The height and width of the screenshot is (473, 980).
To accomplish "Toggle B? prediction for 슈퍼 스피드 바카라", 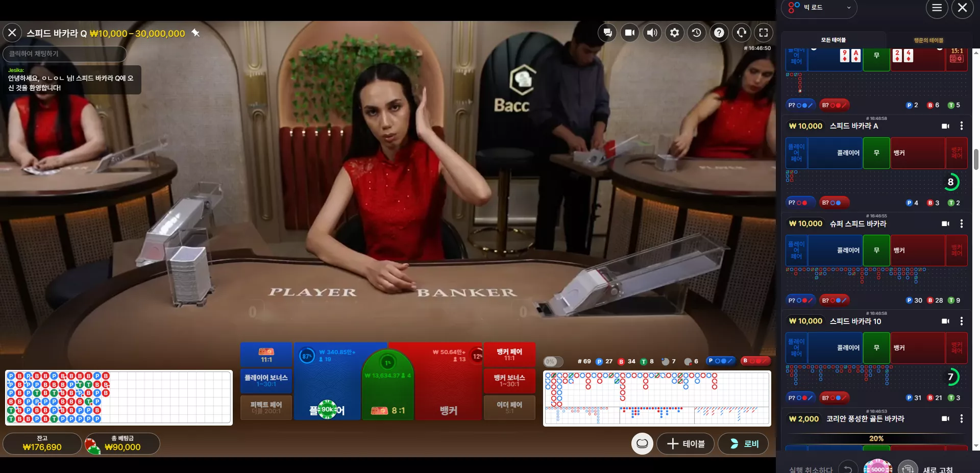I will (x=834, y=301).
